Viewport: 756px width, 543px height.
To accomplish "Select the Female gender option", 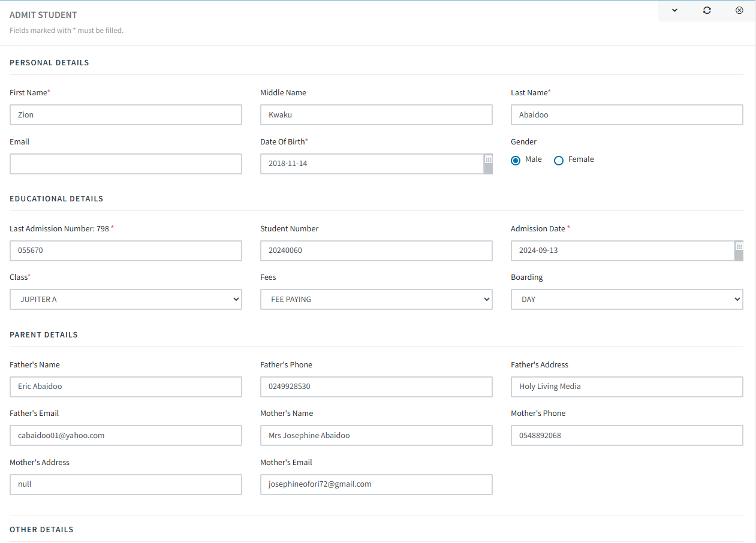I will click(559, 161).
